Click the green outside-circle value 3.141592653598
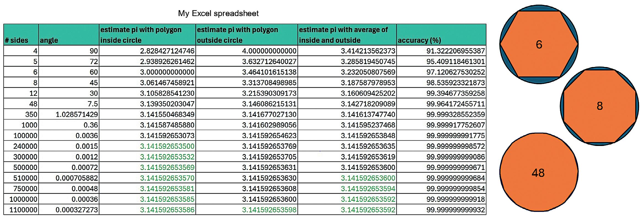 [247, 210]
